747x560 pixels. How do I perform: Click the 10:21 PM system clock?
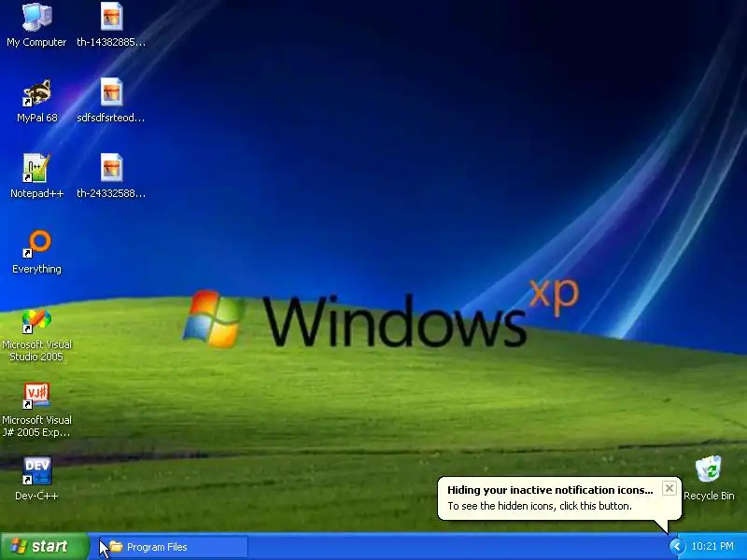pyautogui.click(x=712, y=546)
